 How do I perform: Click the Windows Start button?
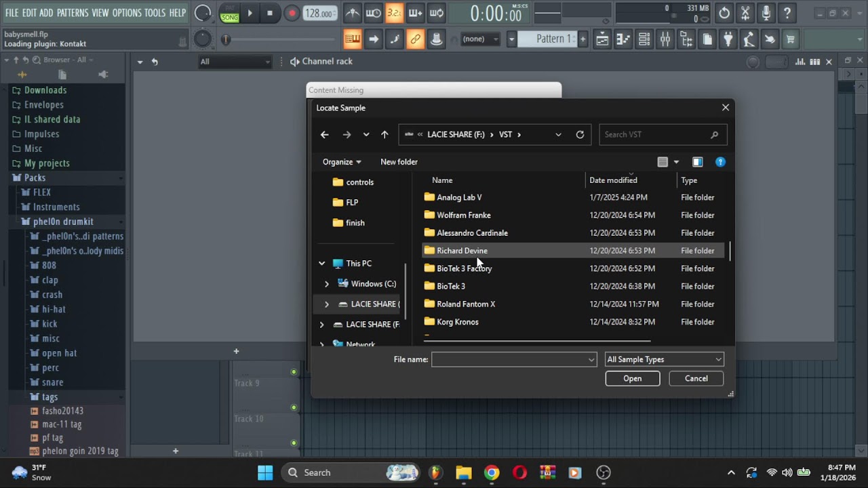tap(265, 472)
